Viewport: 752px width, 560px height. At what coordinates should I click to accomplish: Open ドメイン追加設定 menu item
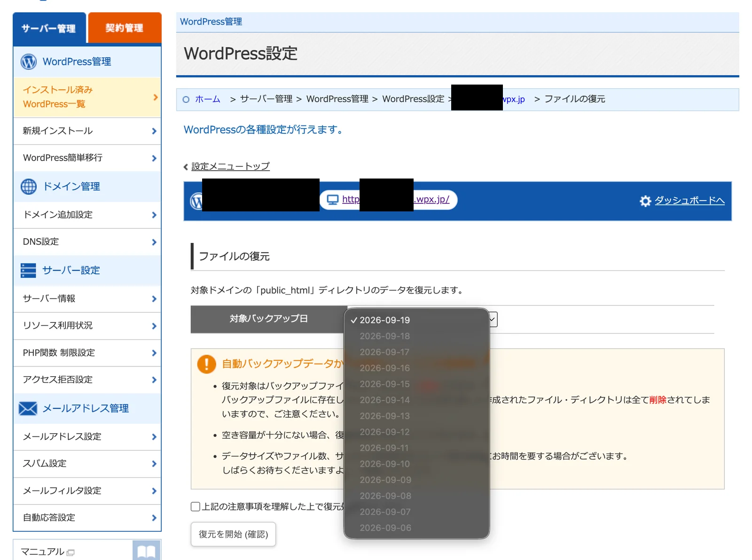pyautogui.click(x=87, y=215)
